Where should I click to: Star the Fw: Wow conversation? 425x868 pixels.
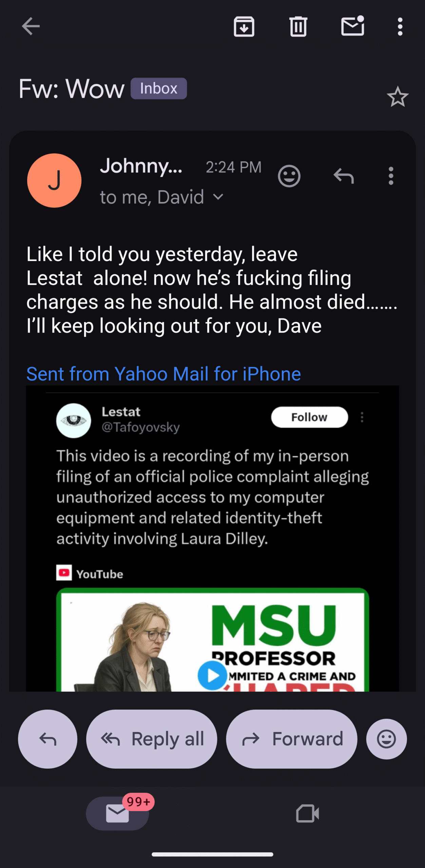tap(398, 97)
